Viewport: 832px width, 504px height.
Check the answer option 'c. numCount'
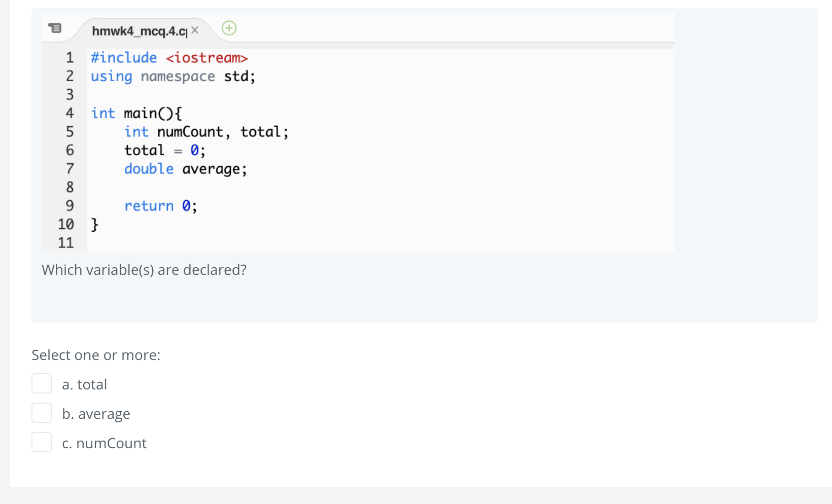42,442
